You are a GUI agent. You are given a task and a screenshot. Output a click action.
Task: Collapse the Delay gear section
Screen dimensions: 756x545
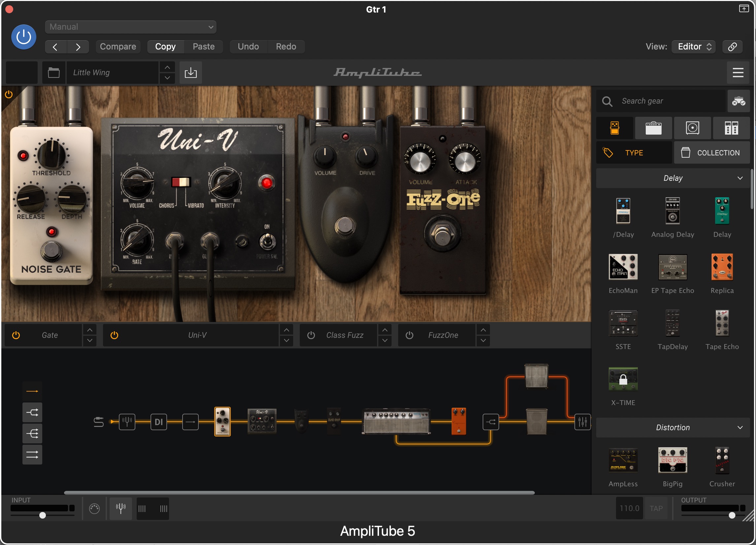click(x=673, y=178)
